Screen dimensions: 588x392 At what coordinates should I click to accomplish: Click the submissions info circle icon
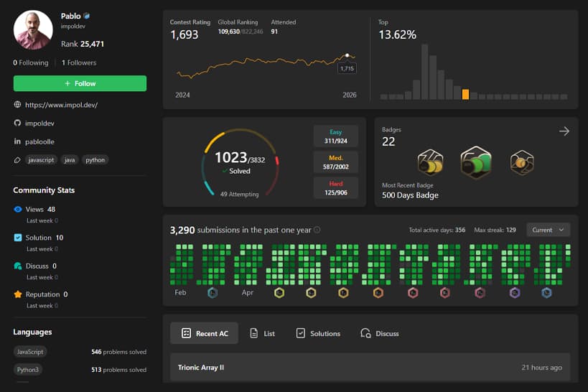pyautogui.click(x=317, y=230)
